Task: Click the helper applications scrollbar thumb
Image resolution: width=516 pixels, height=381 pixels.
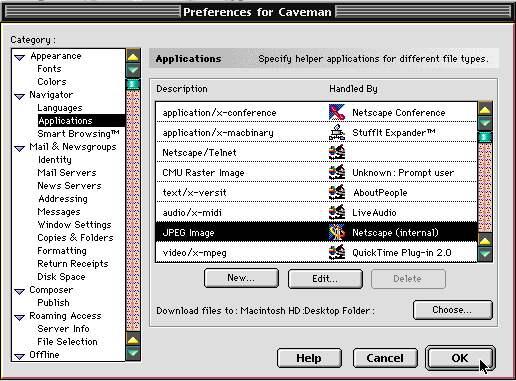Action: coord(485,137)
